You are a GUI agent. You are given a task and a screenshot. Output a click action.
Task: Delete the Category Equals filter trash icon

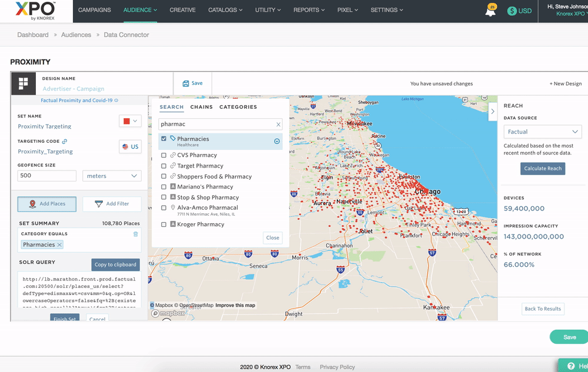(x=135, y=234)
